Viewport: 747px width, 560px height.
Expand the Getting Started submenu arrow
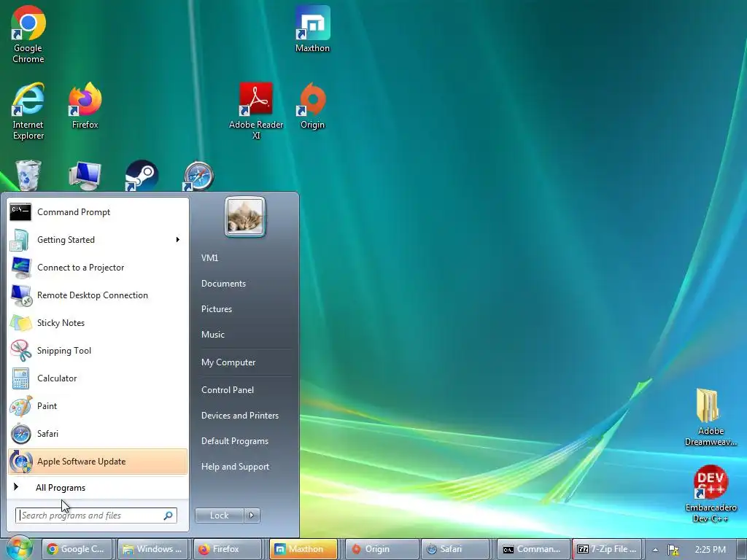178,239
